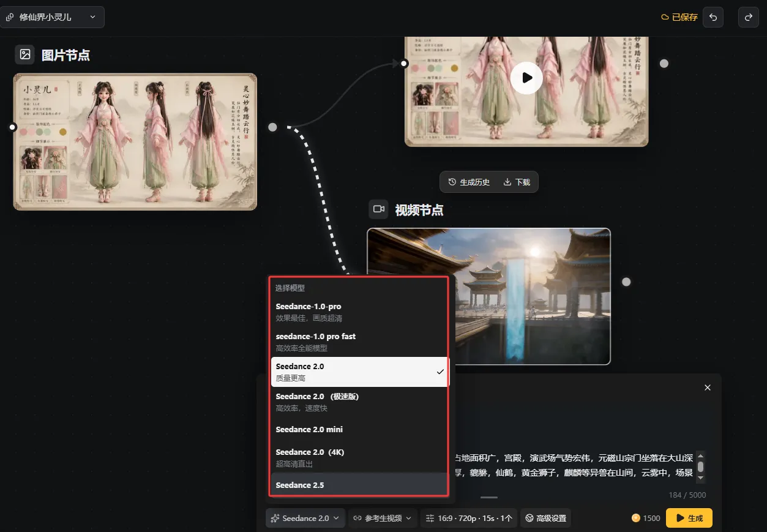
Task: Open the 修仙界小灵儿 project dropdown
Action: pos(51,17)
